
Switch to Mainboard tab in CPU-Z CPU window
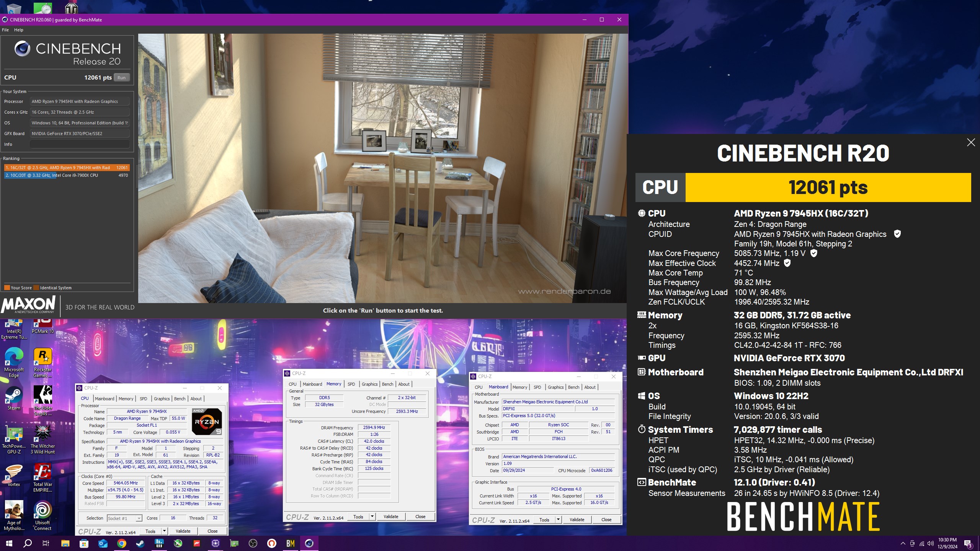click(105, 399)
